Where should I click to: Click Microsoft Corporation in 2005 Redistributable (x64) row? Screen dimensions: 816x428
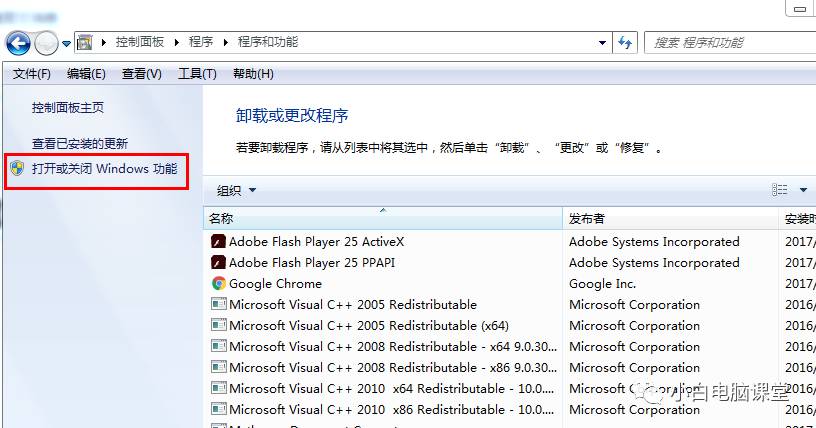click(634, 325)
